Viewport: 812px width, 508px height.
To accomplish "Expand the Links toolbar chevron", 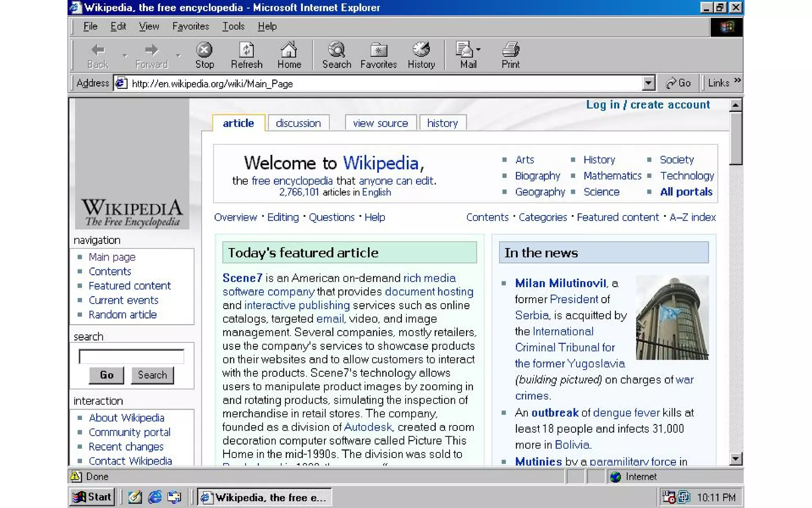I will tap(737, 81).
